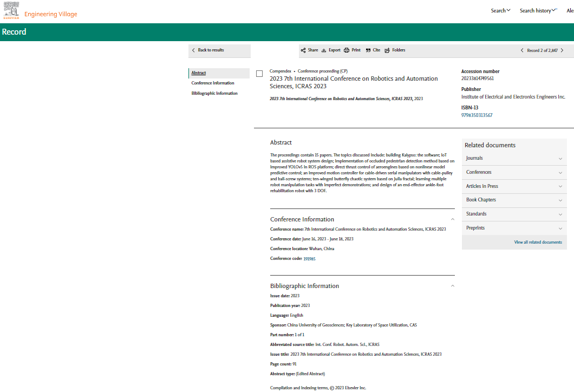Click the Export label
This screenshot has height=392, width=574.
(x=335, y=50)
